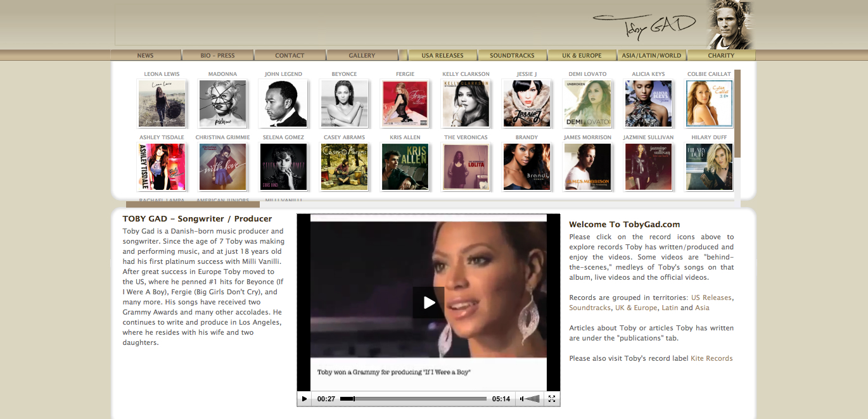Viewport: 868px width, 419px height.
Task: Open the John Legend record icon
Action: (x=284, y=104)
